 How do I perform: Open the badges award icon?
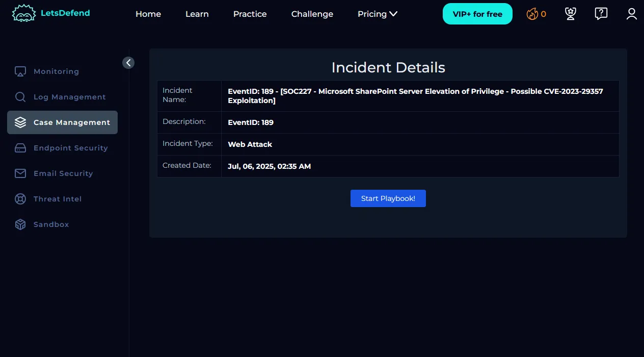coord(571,14)
